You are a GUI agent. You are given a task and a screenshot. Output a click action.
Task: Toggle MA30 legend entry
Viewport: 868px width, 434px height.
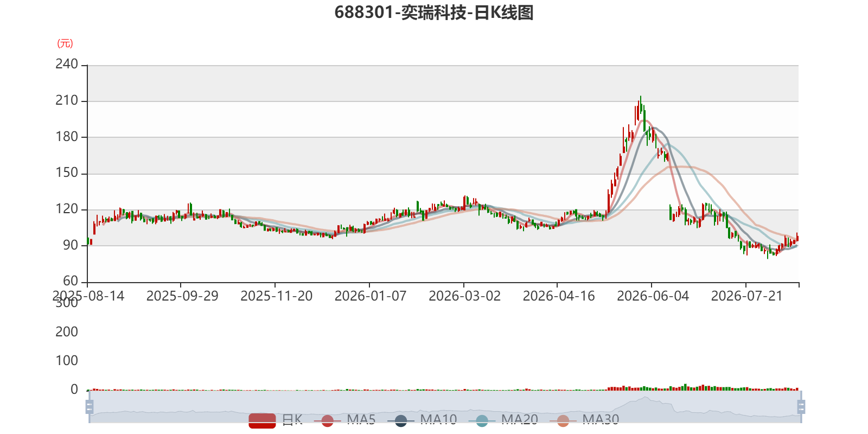coord(584,420)
